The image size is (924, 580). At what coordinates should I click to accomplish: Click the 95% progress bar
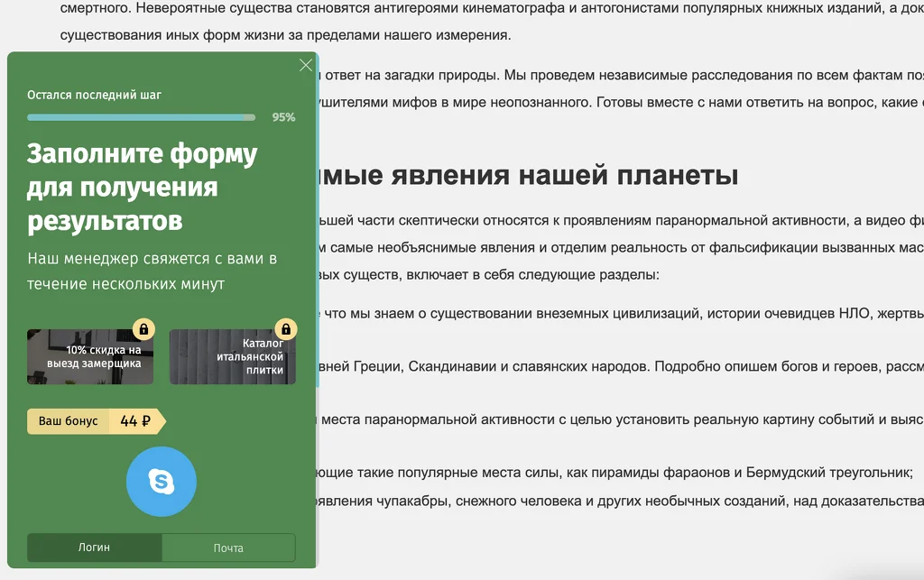pyautogui.click(x=142, y=117)
